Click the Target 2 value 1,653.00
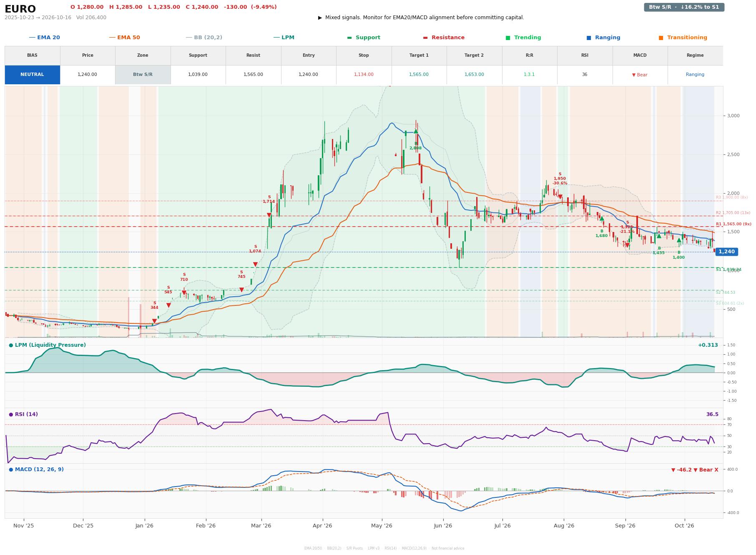This screenshot has width=756, height=555. [474, 75]
